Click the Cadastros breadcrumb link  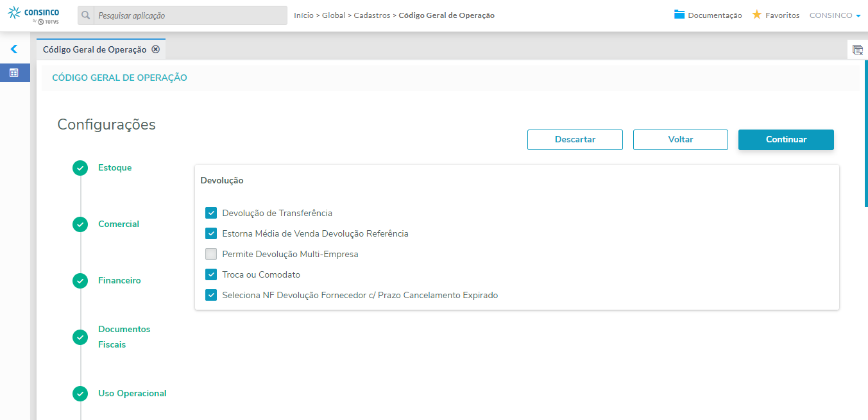tap(371, 15)
